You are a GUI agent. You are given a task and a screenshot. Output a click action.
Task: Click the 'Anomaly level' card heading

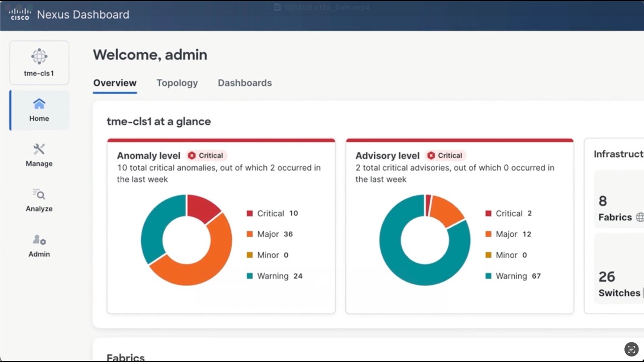[149, 156]
